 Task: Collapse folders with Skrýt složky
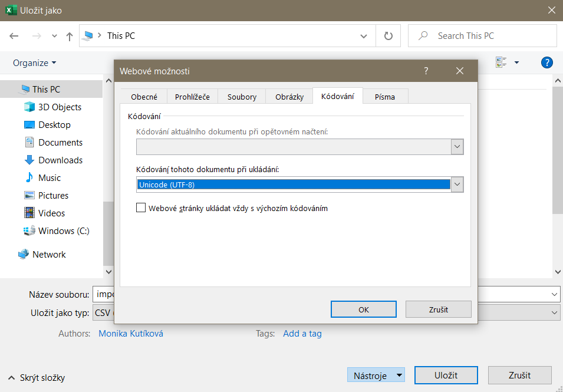[37, 378]
